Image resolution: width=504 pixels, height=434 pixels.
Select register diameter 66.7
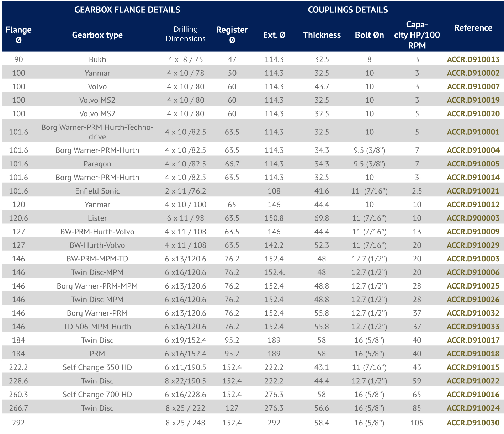coord(232,164)
